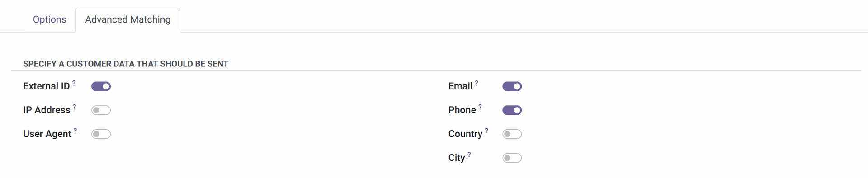
Task: Disable the External ID toggle
Action: 101,86
